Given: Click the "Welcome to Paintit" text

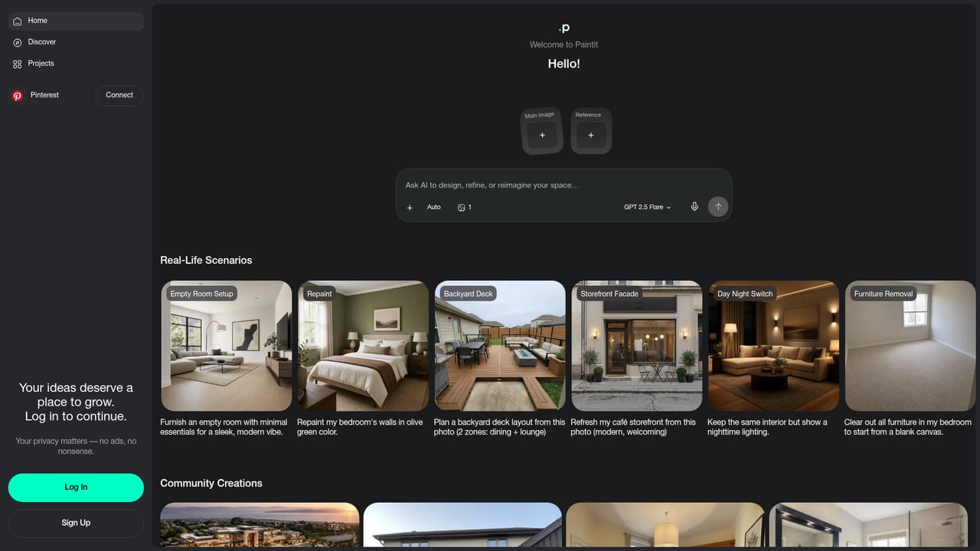Looking at the screenshot, I should pyautogui.click(x=564, y=45).
